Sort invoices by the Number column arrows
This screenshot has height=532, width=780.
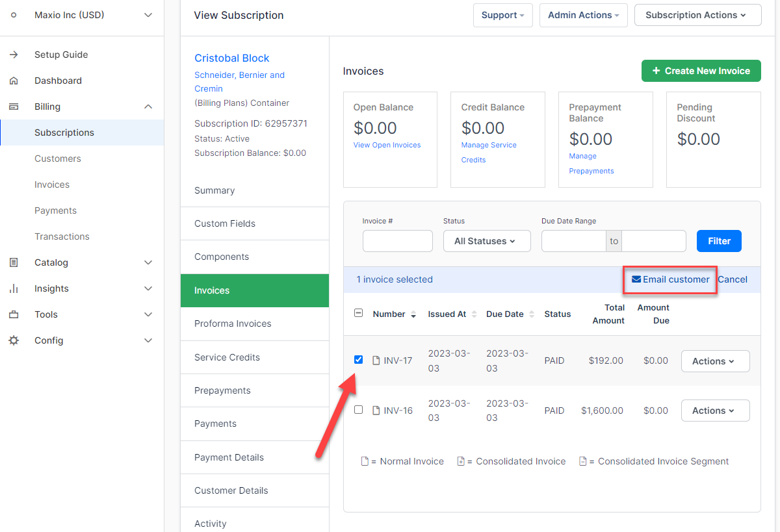click(413, 313)
